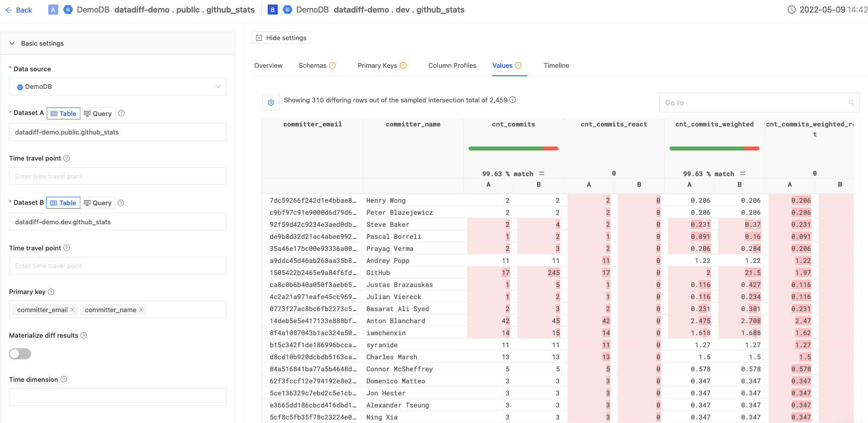The height and width of the screenshot is (423, 868).
Task: Click the Dataset B table name field
Action: click(118, 222)
